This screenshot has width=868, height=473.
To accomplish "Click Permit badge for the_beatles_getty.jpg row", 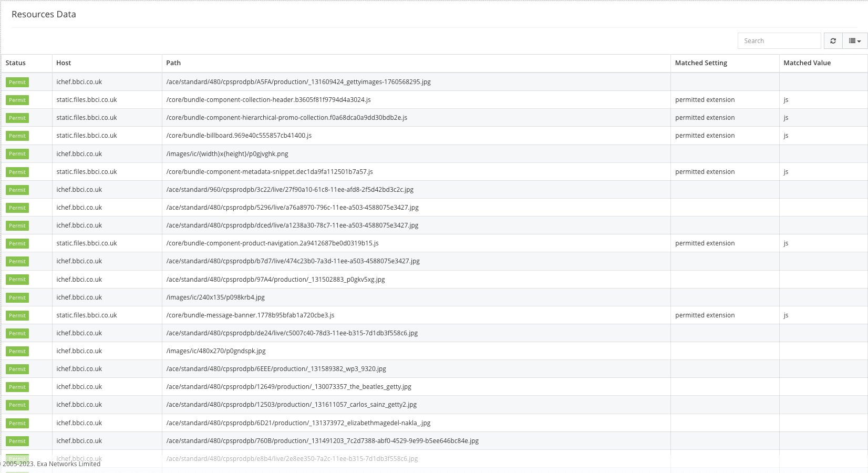I will pyautogui.click(x=17, y=387).
